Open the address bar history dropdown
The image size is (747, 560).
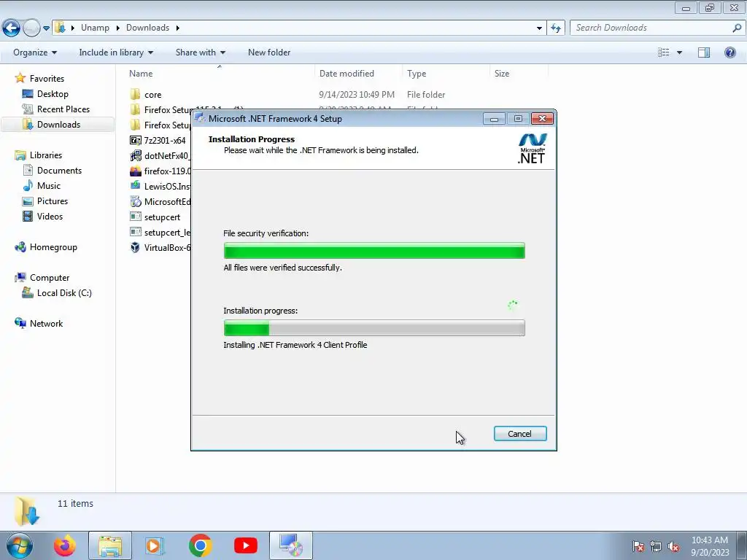[x=539, y=28]
